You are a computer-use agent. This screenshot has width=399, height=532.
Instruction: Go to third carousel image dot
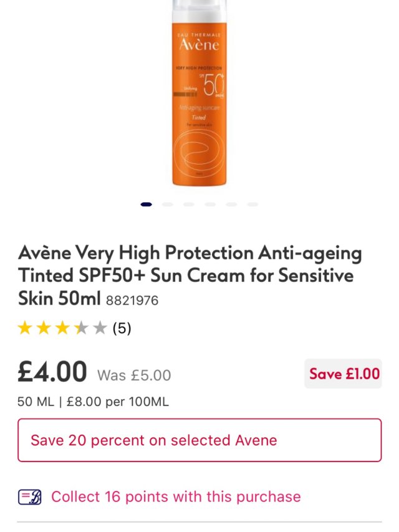coord(189,204)
